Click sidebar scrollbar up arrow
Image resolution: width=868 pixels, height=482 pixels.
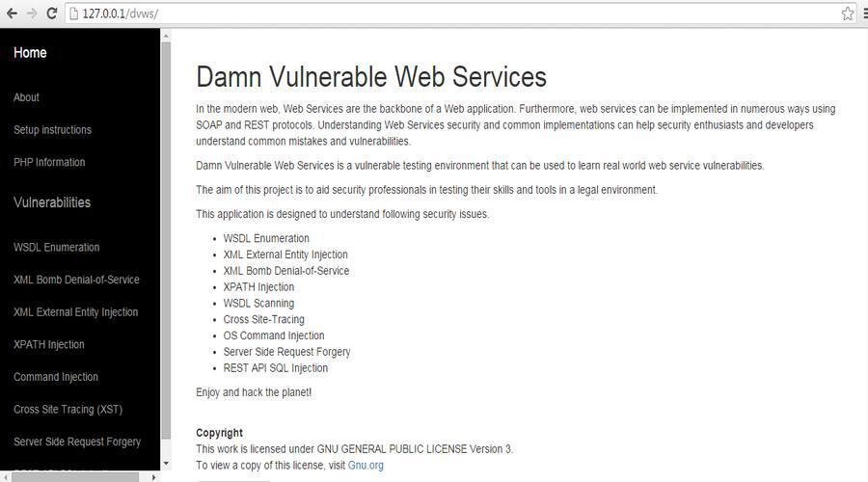[x=166, y=37]
